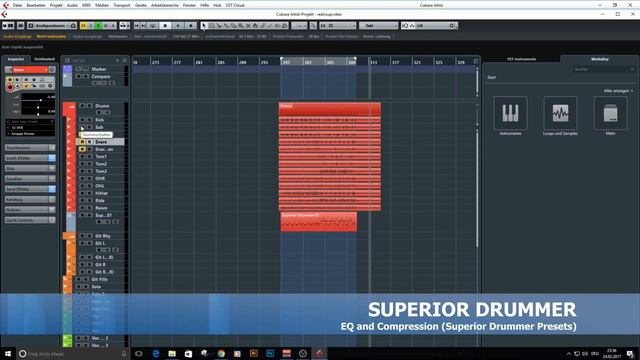Screen dimensions: 640x360
Task: Enable record on the Snare inspector channel
Action: [10, 87]
